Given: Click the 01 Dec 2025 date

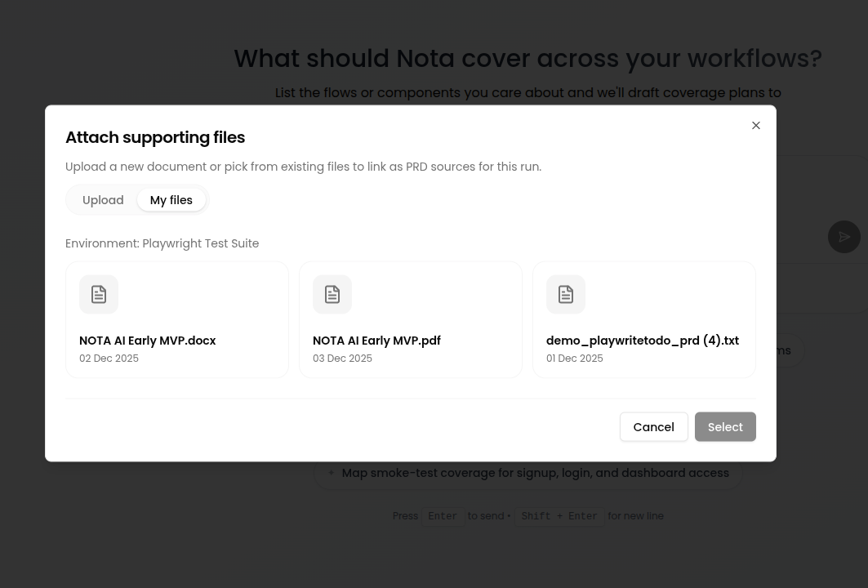Looking at the screenshot, I should (x=574, y=359).
